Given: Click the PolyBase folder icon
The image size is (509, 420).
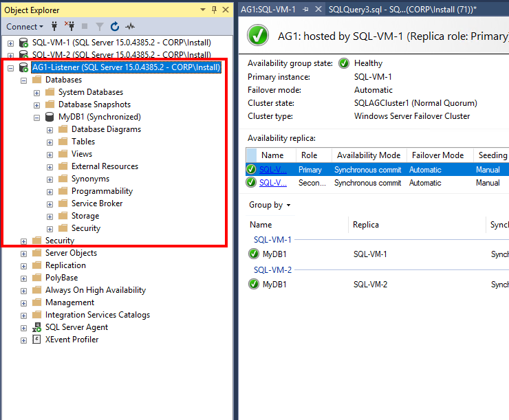Looking at the screenshot, I should pos(36,278).
